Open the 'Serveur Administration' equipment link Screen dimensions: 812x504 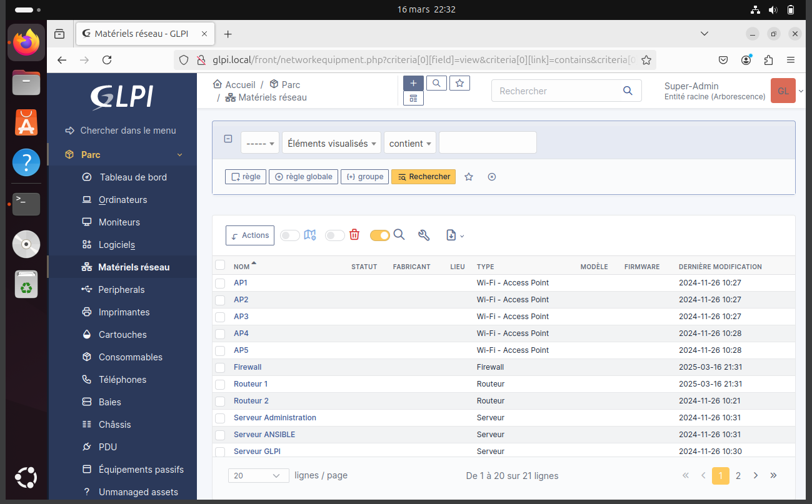pyautogui.click(x=275, y=418)
